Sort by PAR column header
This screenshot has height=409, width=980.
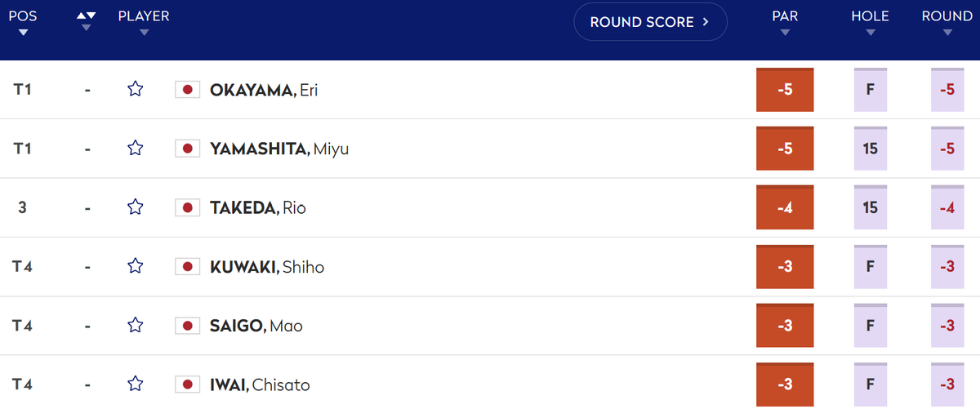[785, 22]
